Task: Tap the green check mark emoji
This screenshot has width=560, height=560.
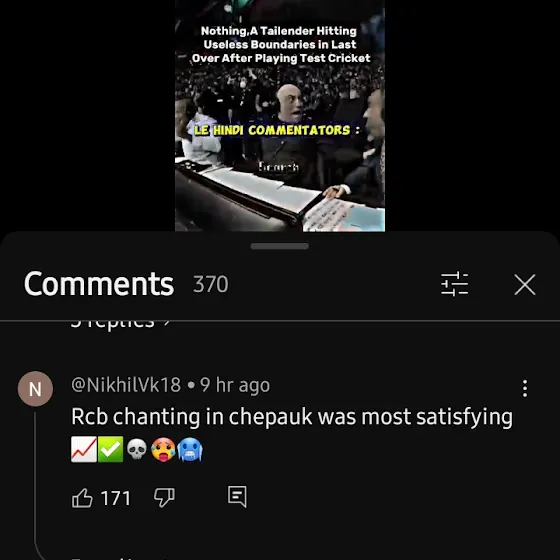Action: pos(110,449)
